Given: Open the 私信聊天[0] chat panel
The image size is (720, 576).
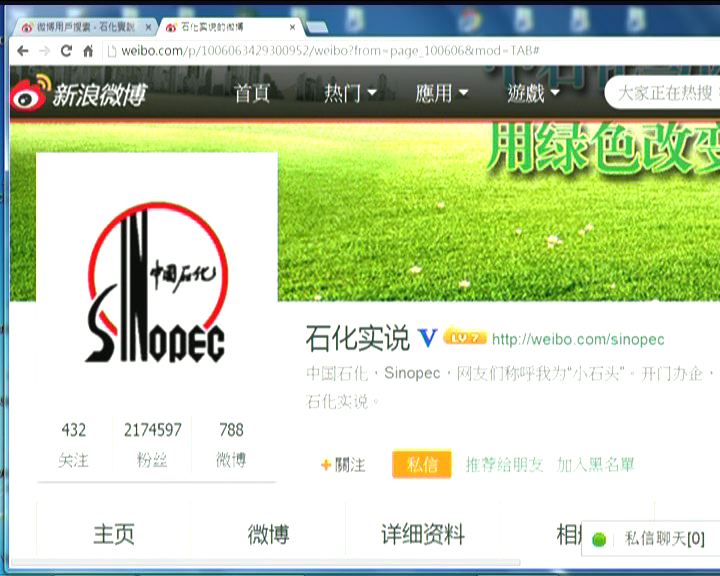Looking at the screenshot, I should pyautogui.click(x=651, y=538).
